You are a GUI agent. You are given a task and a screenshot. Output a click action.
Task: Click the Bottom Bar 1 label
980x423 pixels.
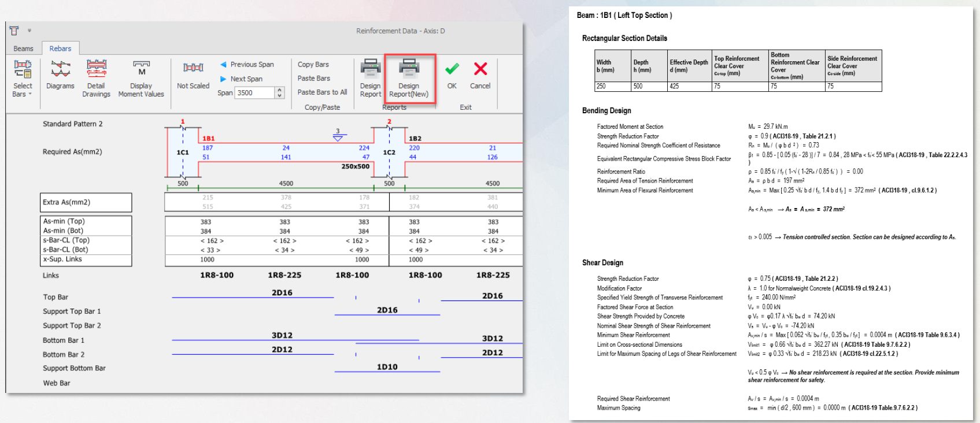tap(64, 340)
